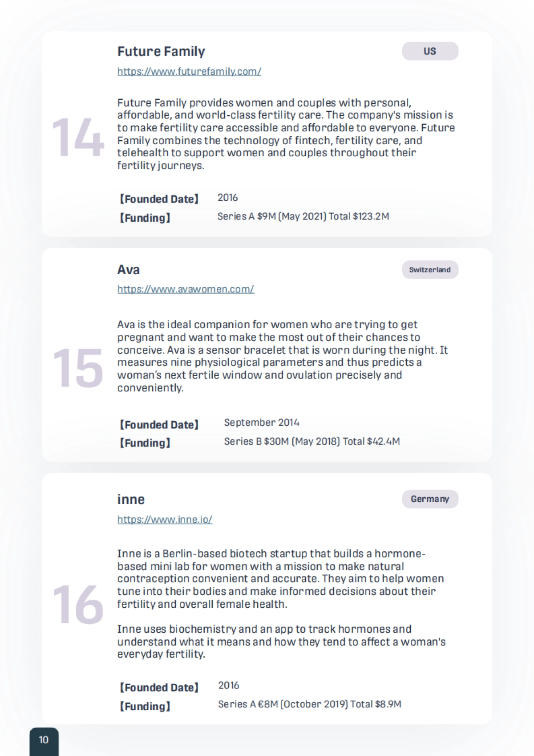
Task: Open the inne.io website link
Action: [x=165, y=519]
